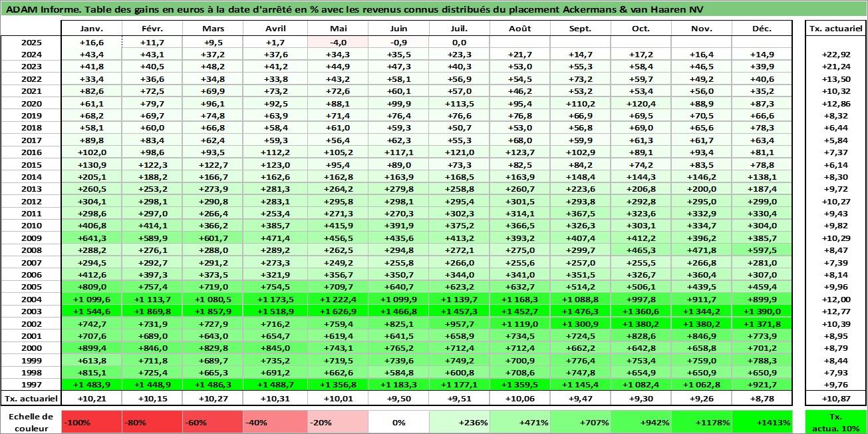Image resolution: width=868 pixels, height=434 pixels.
Task: Click the -4,0 cell for Mai 2025
Action: 337,42
